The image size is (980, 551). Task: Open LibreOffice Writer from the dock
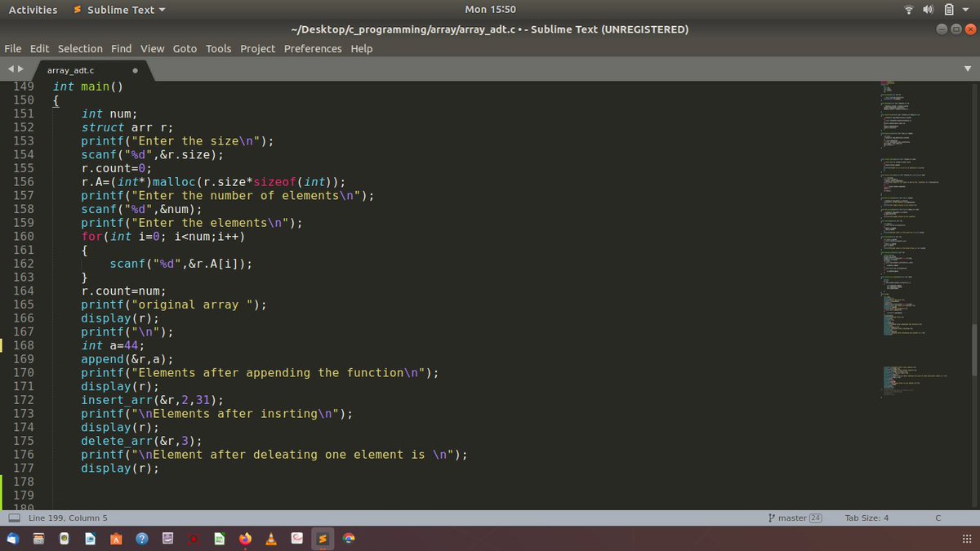[x=90, y=539]
